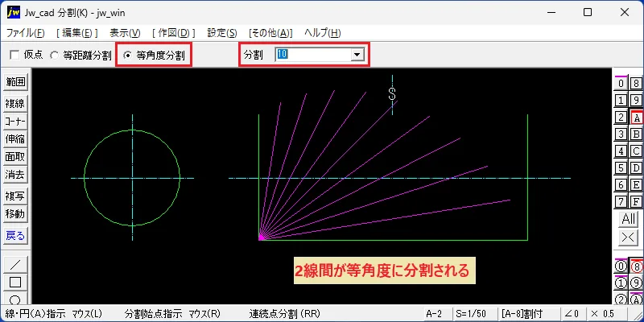Image resolution: width=644 pixels, height=322 pixels.
Task: Open the 設定(S) menu
Action: pos(222,33)
